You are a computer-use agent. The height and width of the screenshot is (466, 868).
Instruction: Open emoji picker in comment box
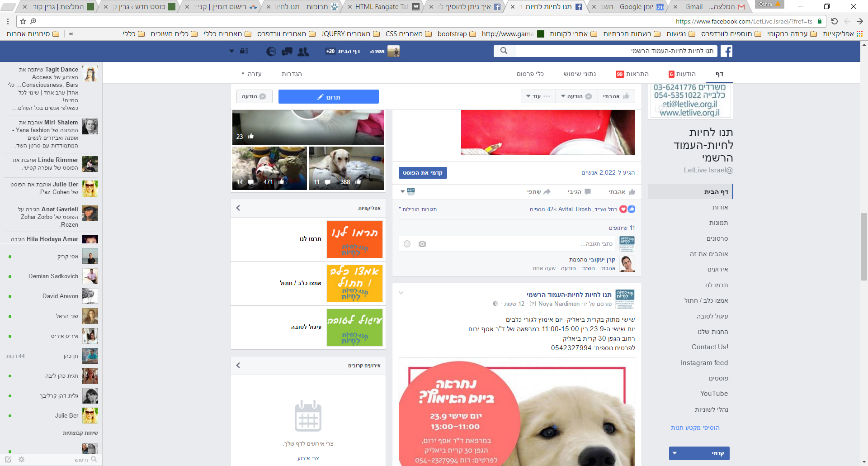point(407,244)
